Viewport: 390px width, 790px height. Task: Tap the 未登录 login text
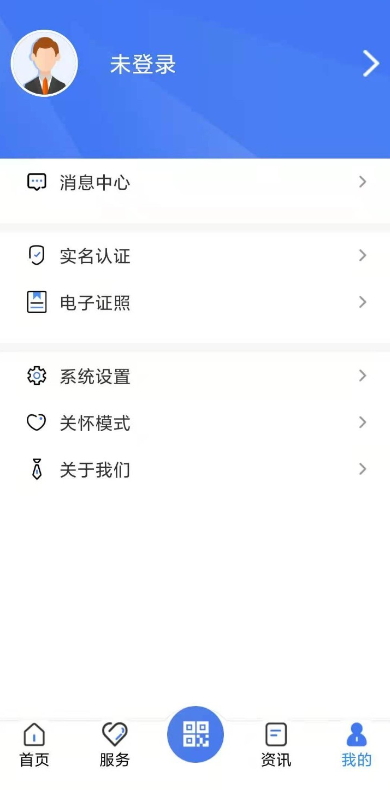tap(143, 64)
